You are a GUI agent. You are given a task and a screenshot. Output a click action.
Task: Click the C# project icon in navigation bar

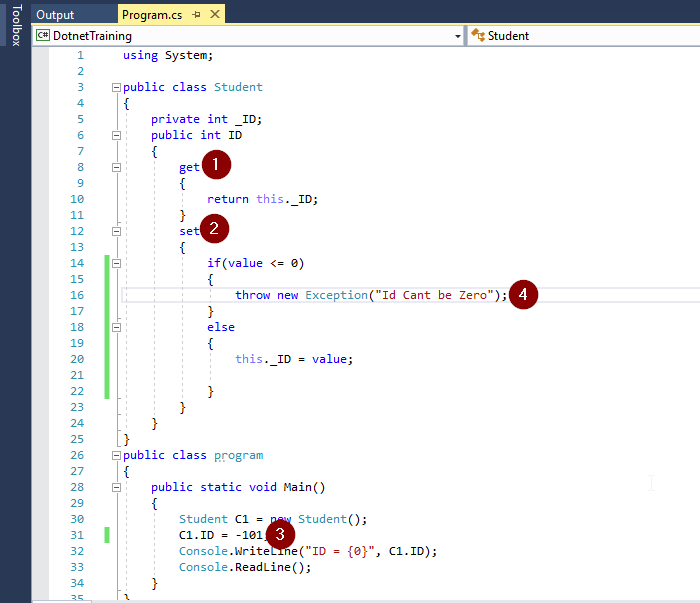coord(43,35)
